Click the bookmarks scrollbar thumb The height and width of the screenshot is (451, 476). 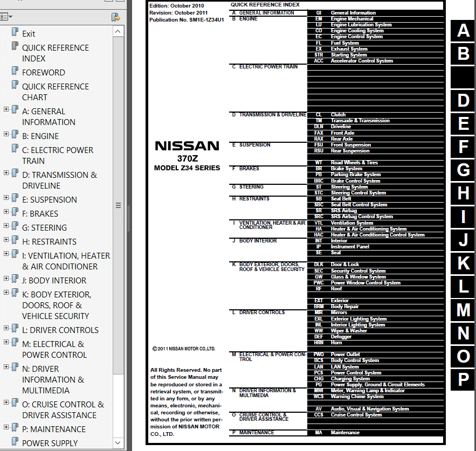(118, 205)
